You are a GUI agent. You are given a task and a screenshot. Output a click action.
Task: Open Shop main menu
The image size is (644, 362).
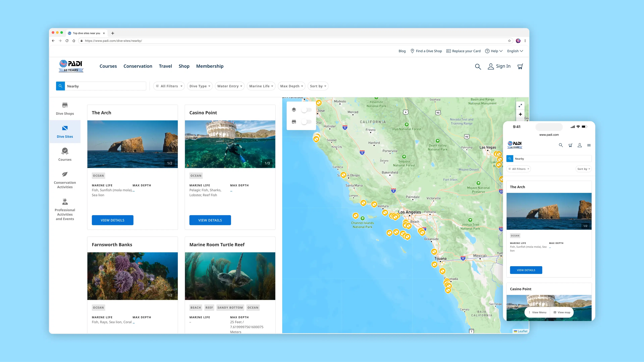(x=184, y=66)
